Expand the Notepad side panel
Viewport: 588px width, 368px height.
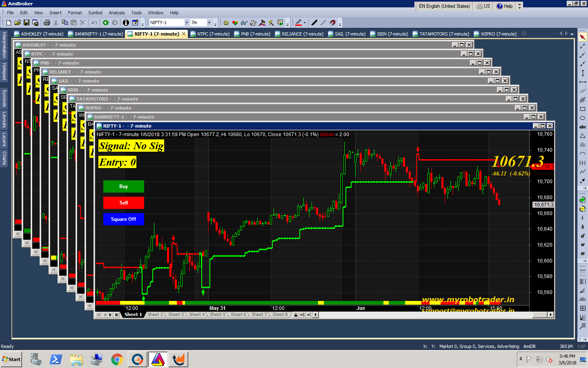point(4,72)
